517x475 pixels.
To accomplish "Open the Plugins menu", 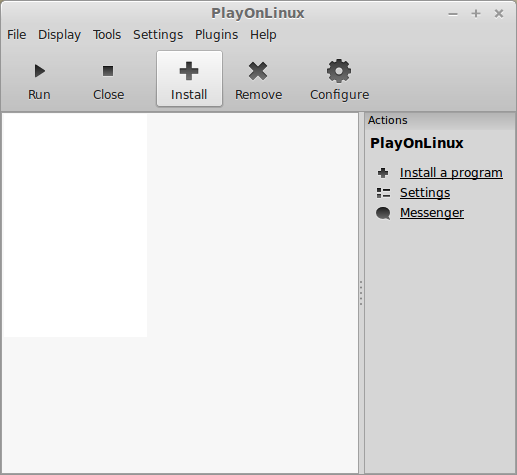I will [216, 35].
